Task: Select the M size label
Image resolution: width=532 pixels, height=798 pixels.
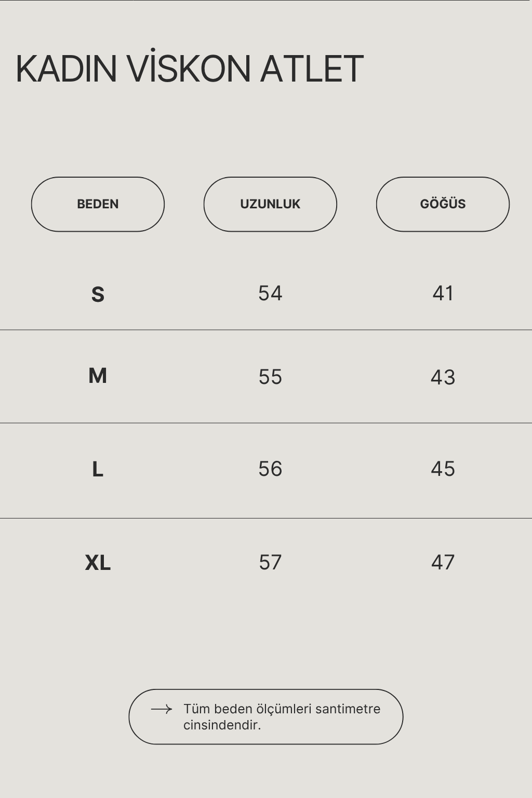Action: pyautogui.click(x=98, y=376)
